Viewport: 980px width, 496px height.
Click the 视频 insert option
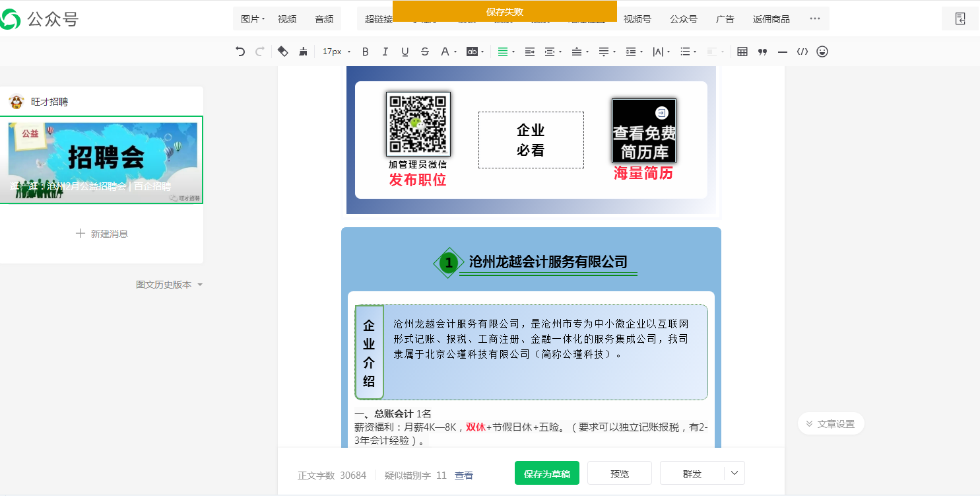pyautogui.click(x=287, y=19)
